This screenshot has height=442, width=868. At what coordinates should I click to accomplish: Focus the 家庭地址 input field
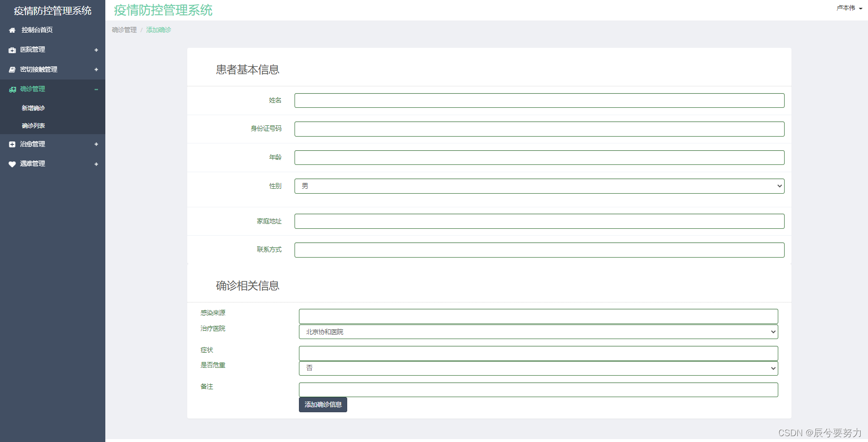[x=539, y=221]
